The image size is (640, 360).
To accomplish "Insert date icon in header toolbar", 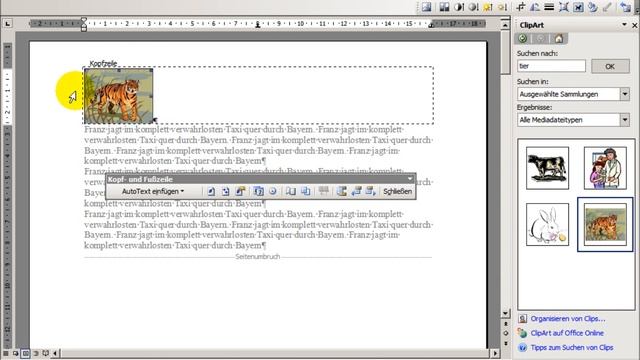I will click(258, 191).
